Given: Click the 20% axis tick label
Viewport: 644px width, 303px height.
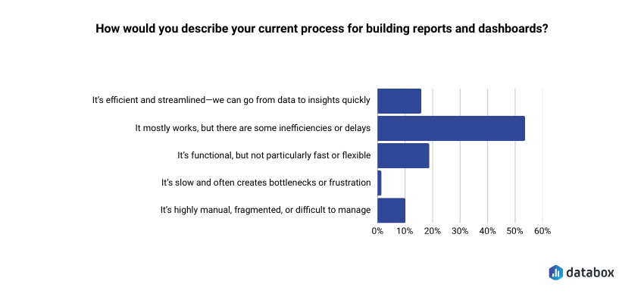Looking at the screenshot, I should pos(433,230).
